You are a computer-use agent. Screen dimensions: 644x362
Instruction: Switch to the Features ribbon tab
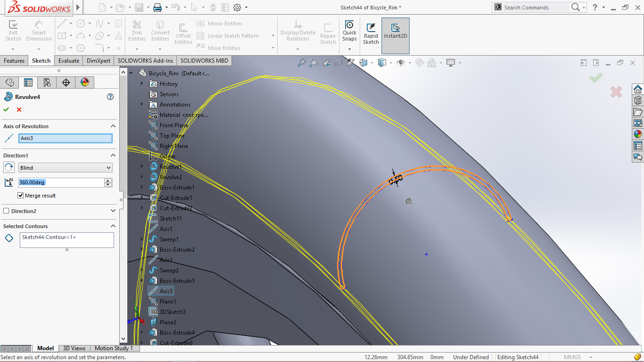point(14,60)
